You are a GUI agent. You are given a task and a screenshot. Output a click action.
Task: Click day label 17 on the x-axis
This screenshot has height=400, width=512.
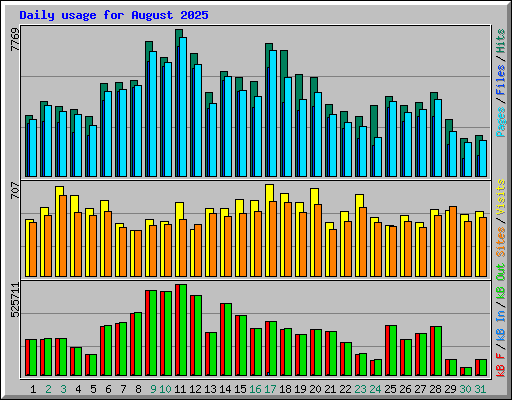(x=270, y=389)
